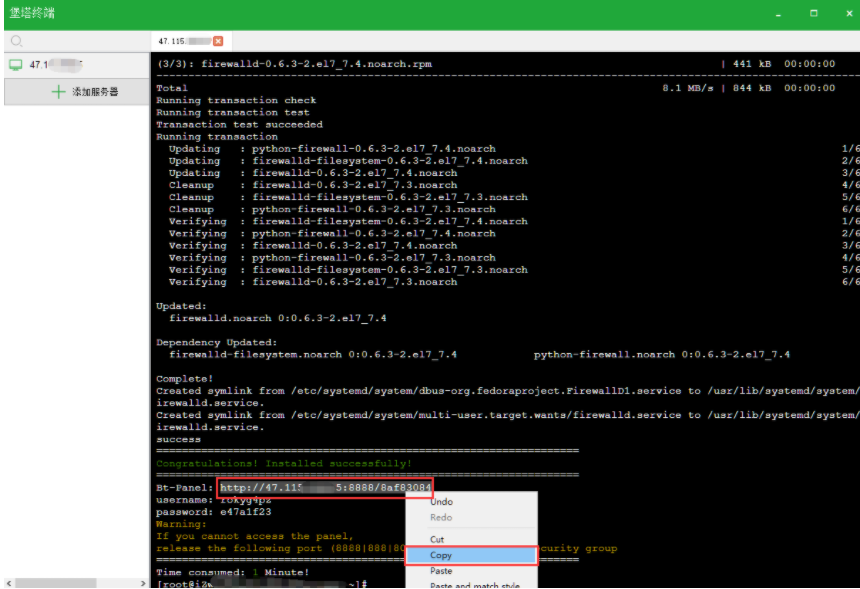The image size is (860, 589).
Task: Click the 'Time consumed: 1 Minute!' line
Action: (x=233, y=572)
